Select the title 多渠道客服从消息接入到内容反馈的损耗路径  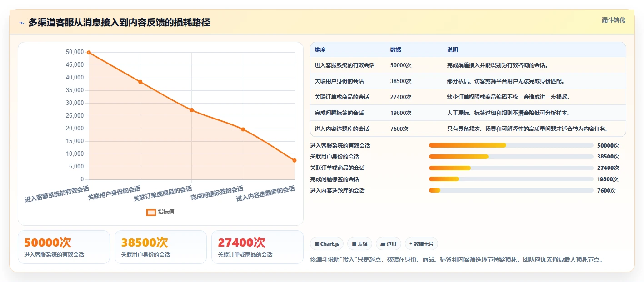coord(119,23)
